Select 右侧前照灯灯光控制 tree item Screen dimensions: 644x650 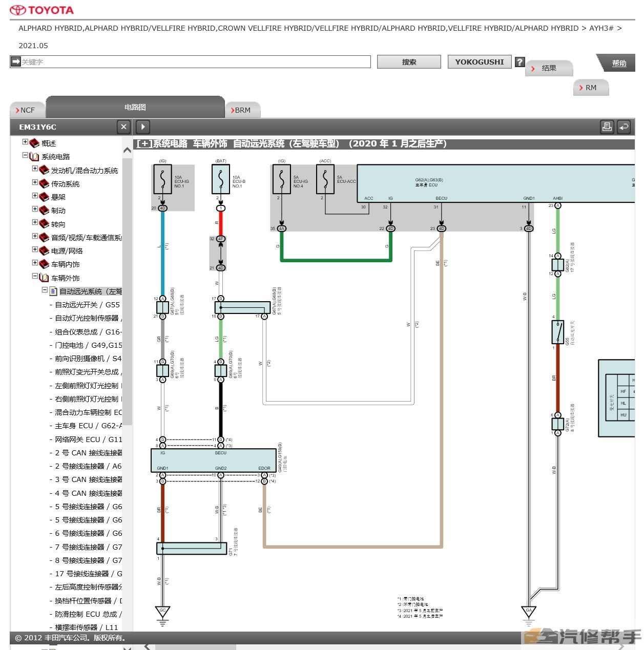tap(88, 399)
